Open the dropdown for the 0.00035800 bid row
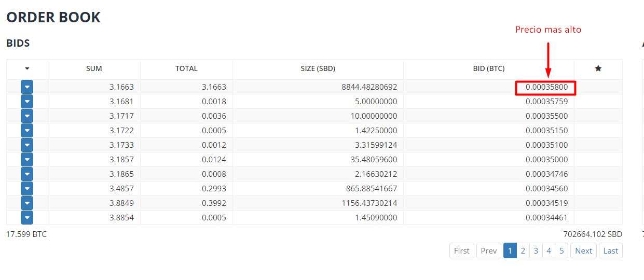The image size is (644, 280). coord(27,87)
